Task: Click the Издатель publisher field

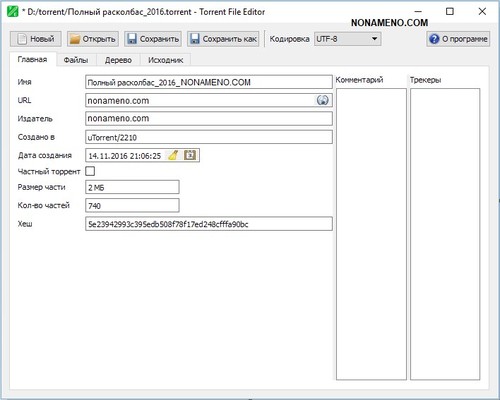Action: point(209,119)
